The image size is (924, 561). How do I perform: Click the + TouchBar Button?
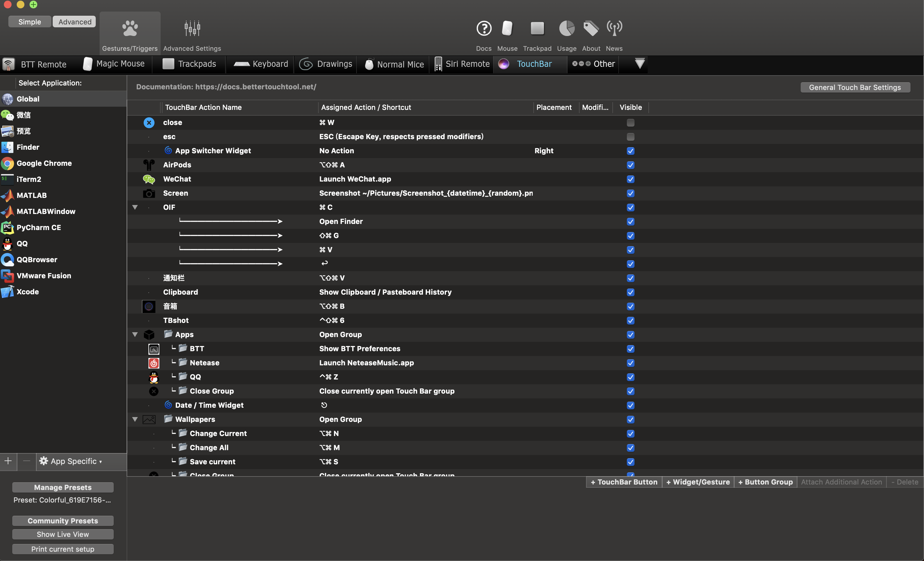click(x=624, y=482)
